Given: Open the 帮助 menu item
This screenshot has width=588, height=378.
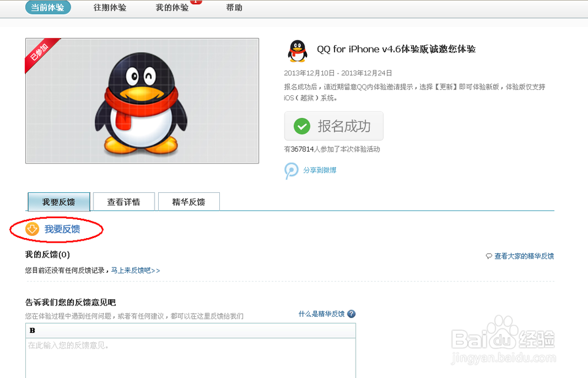Looking at the screenshot, I should coord(235,8).
